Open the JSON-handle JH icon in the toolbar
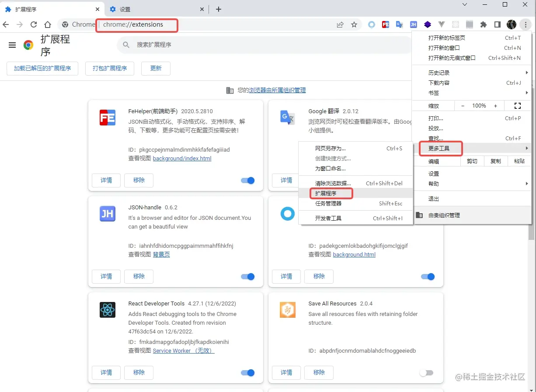The width and height of the screenshot is (536, 392). tap(414, 24)
